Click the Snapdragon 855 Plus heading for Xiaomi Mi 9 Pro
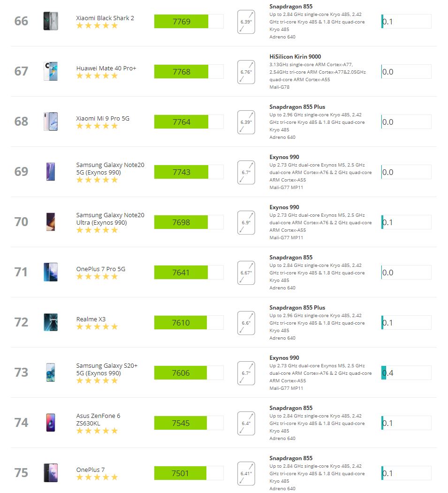This screenshot has height=493, width=448. pyautogui.click(x=297, y=107)
